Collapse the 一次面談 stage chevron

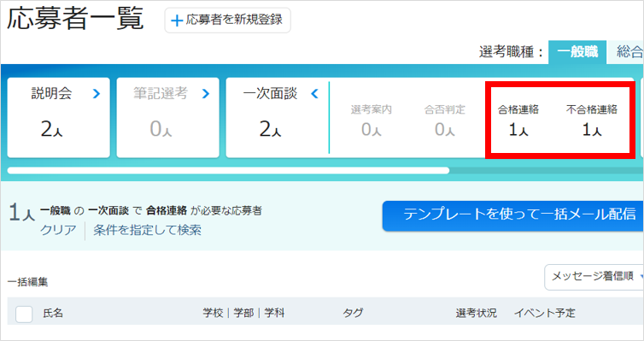(x=314, y=94)
